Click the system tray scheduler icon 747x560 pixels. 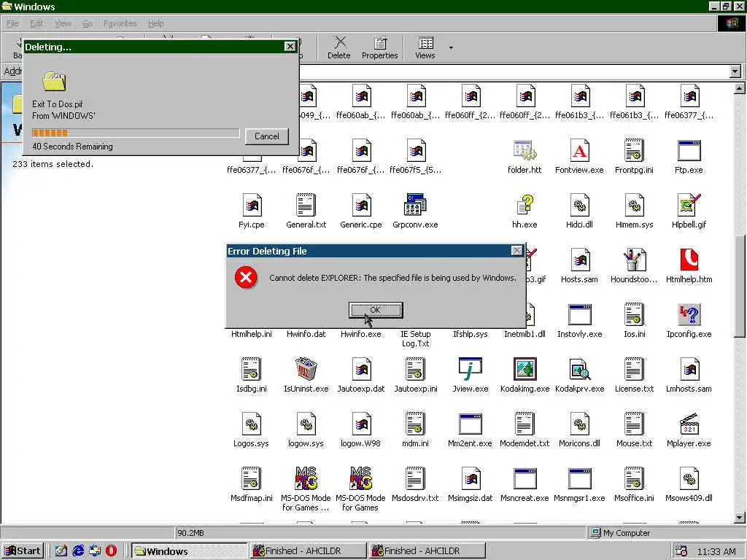coord(681,551)
